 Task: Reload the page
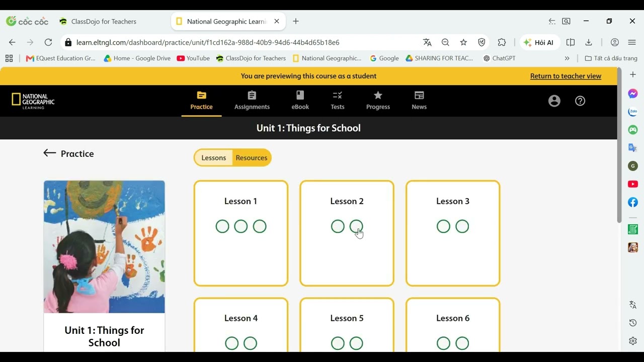click(x=48, y=42)
